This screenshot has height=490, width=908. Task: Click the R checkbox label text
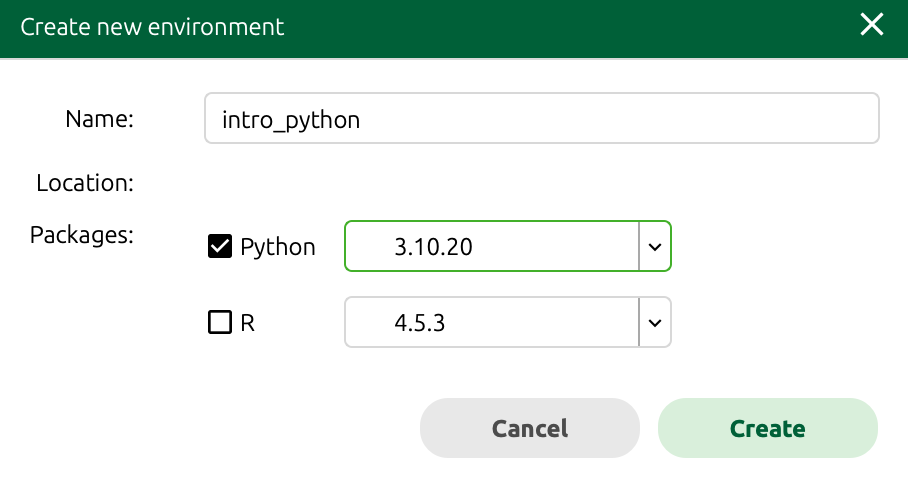[x=247, y=323]
